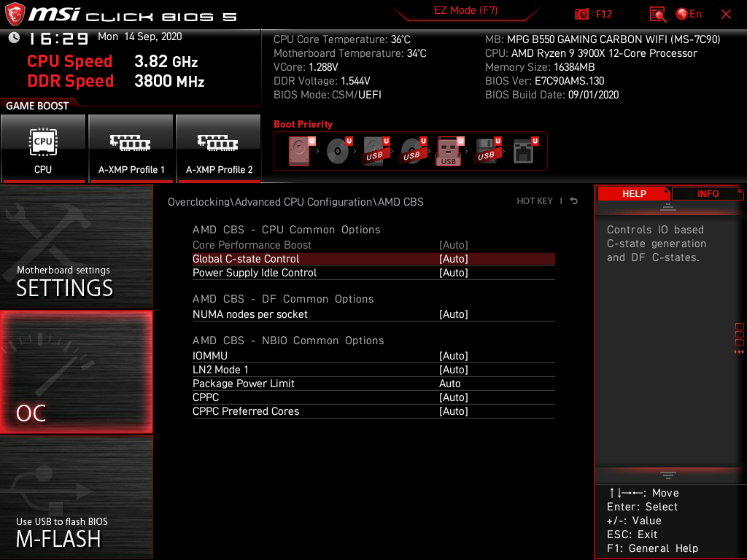Switch to the HELP tab
747x560 pixels.
(x=634, y=194)
